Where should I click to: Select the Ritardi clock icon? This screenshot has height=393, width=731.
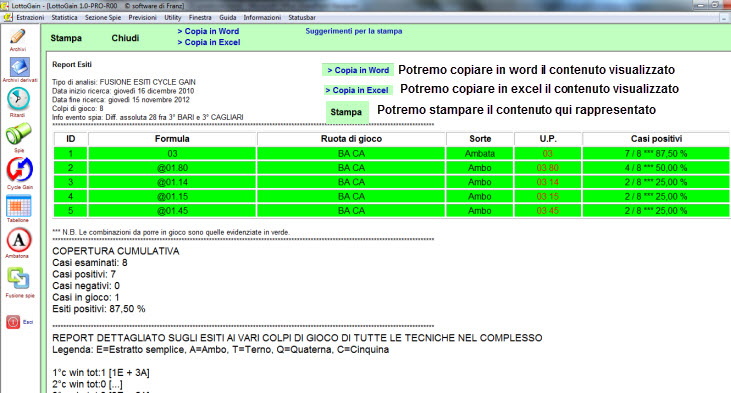click(18, 99)
